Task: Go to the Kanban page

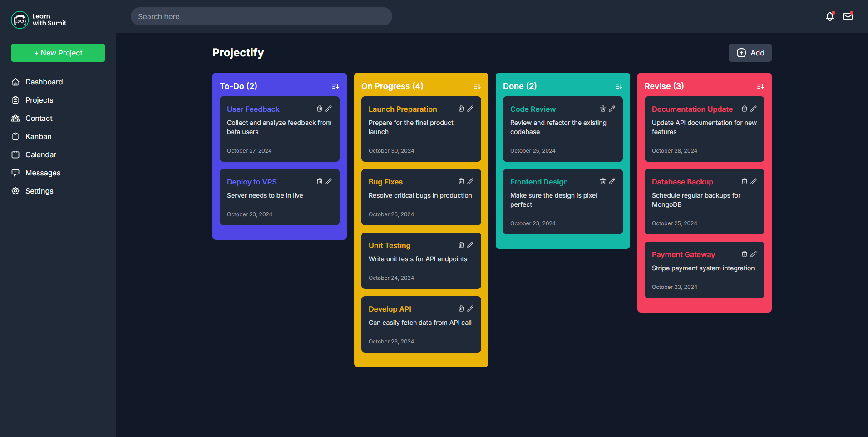Action: 38,136
